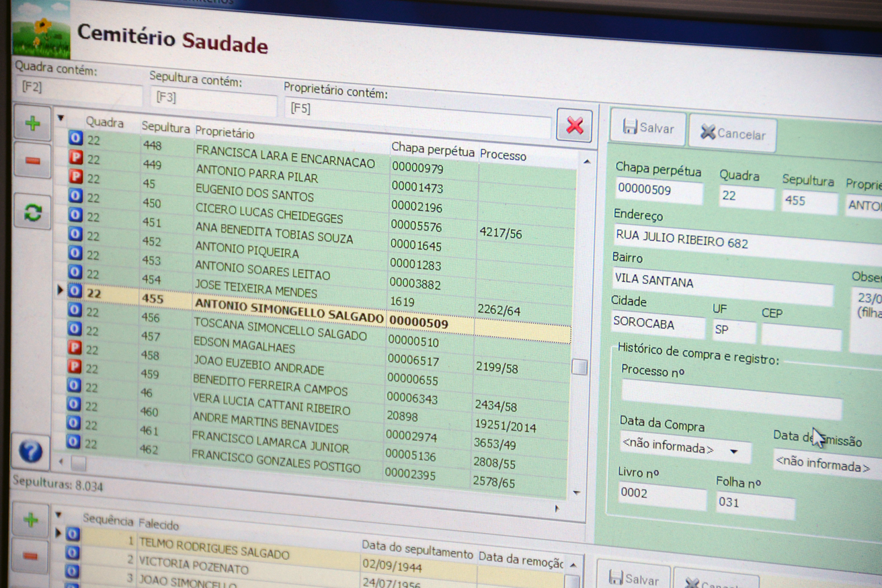Click the green plus add sepultura icon
Screen dimensions: 882x588
(32, 124)
